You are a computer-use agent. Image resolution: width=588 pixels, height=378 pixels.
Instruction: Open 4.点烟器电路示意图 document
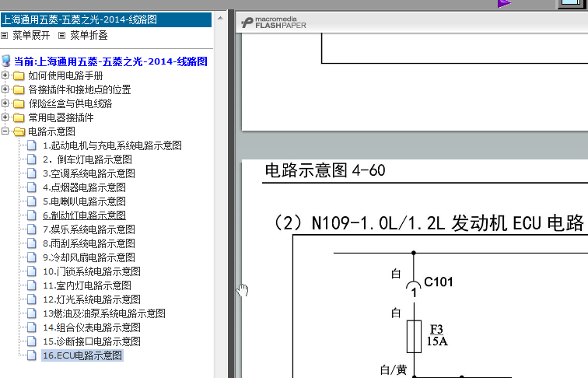pyautogui.click(x=84, y=187)
